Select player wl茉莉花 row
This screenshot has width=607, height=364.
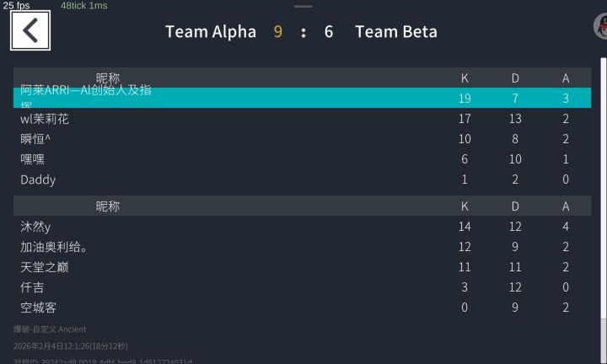point(302,118)
